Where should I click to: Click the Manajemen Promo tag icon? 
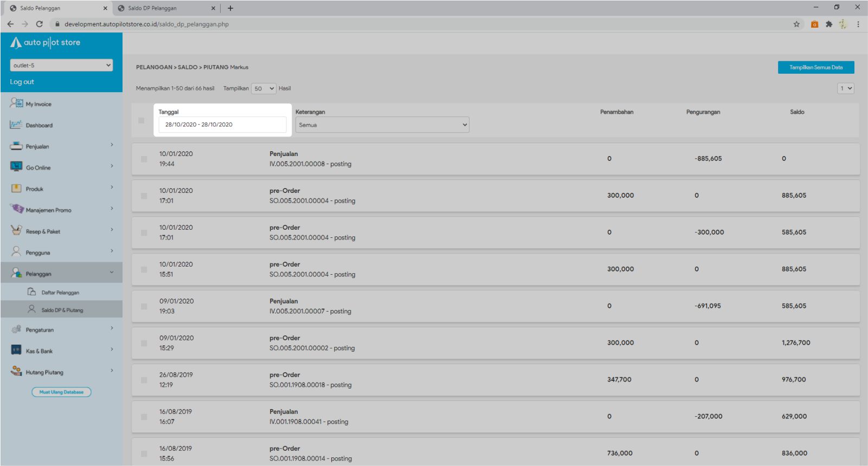click(16, 209)
